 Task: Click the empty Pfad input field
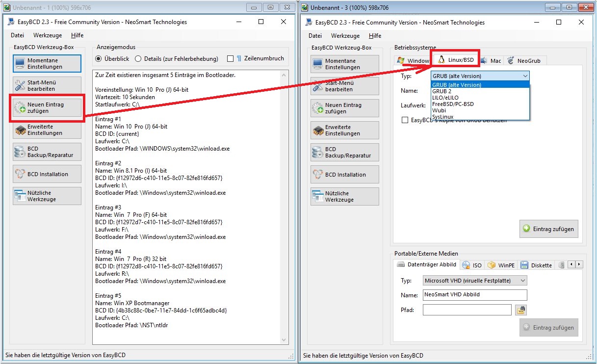click(x=467, y=310)
